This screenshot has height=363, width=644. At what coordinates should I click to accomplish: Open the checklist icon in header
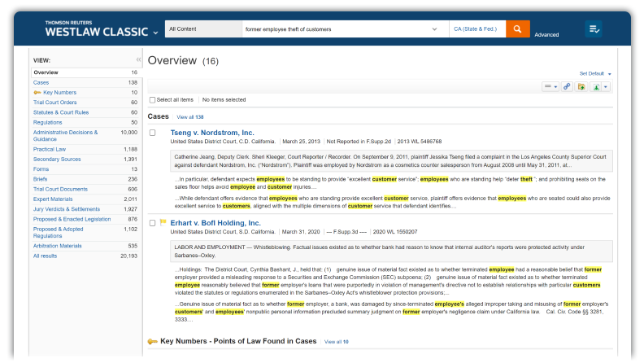click(594, 29)
